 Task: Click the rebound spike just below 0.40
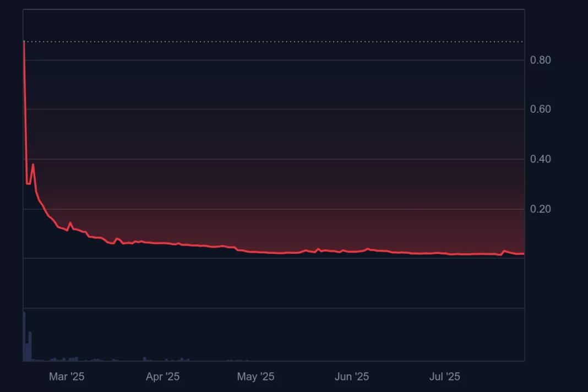33,164
